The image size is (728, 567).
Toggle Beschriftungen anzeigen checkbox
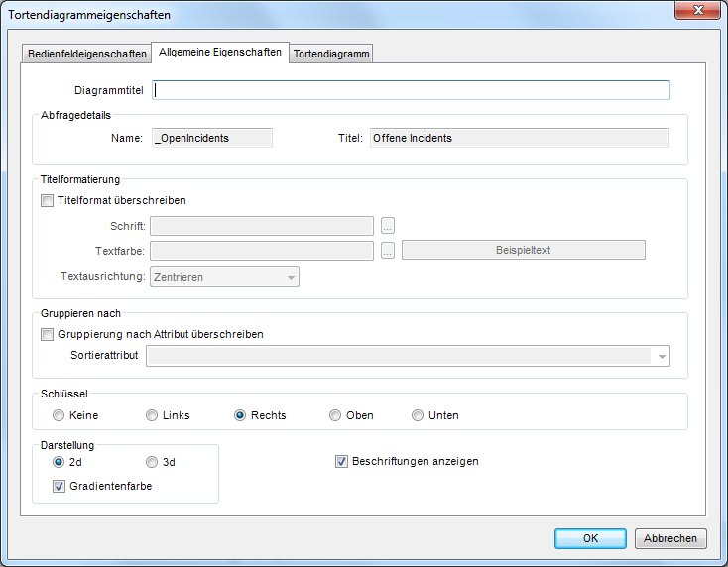(342, 461)
